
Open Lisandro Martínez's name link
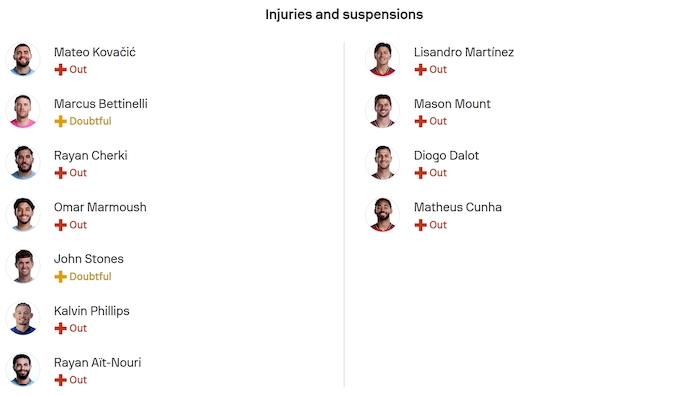coord(464,52)
